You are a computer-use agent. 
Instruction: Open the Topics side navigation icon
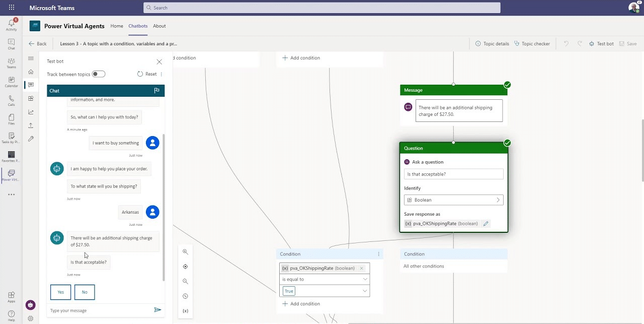pos(31,85)
